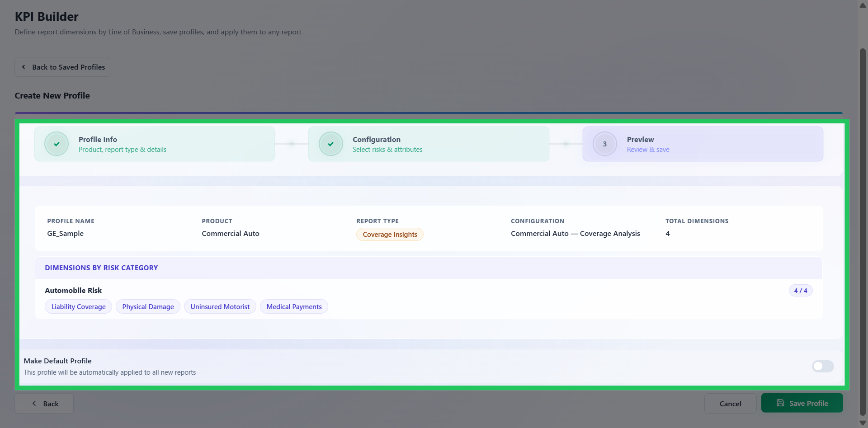Click the scrollbar up arrow
868x428 pixels.
(863, 5)
